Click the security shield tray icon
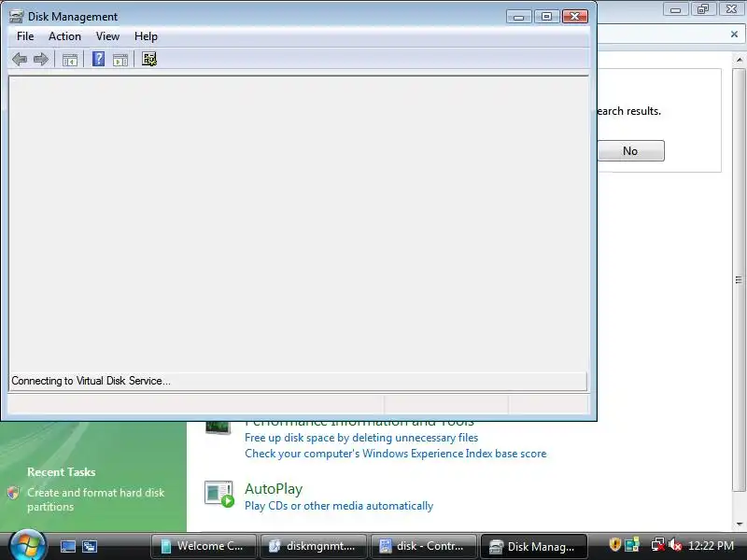Viewport: 747px width, 560px height. 615,544
